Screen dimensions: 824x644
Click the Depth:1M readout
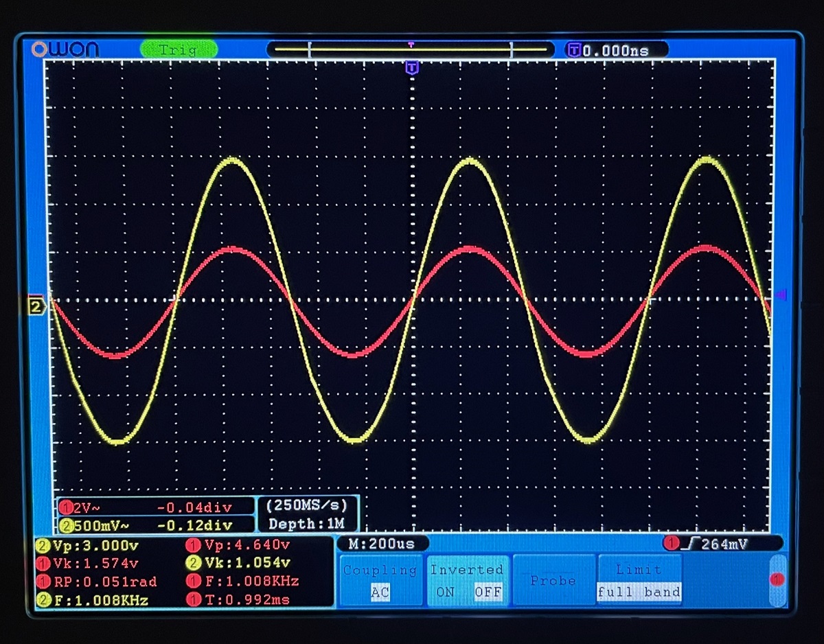(x=306, y=523)
